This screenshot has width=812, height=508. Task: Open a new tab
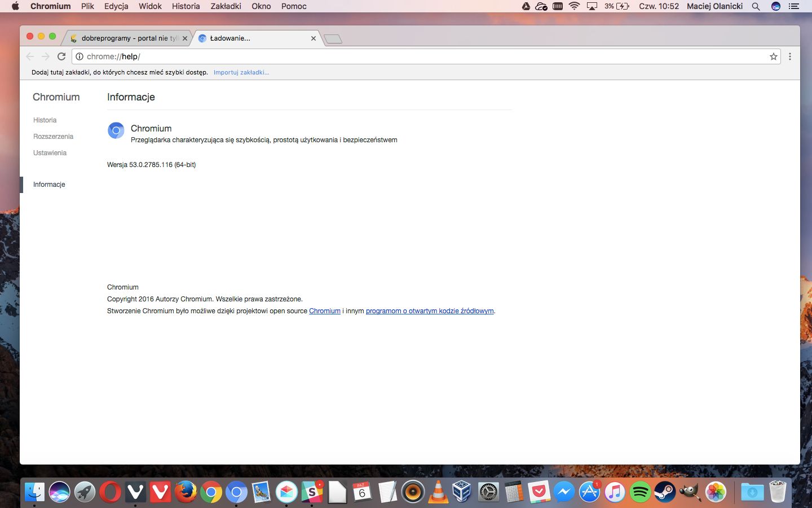(333, 39)
